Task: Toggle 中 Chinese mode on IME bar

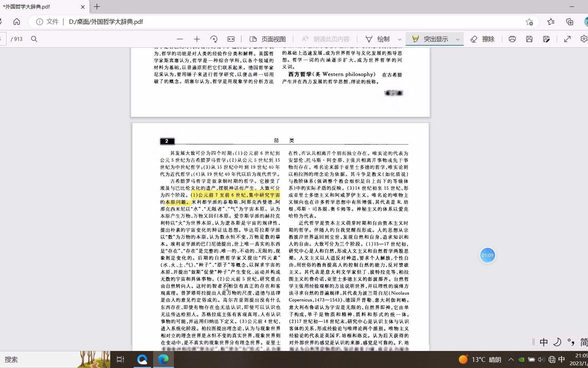Action: 544,342
